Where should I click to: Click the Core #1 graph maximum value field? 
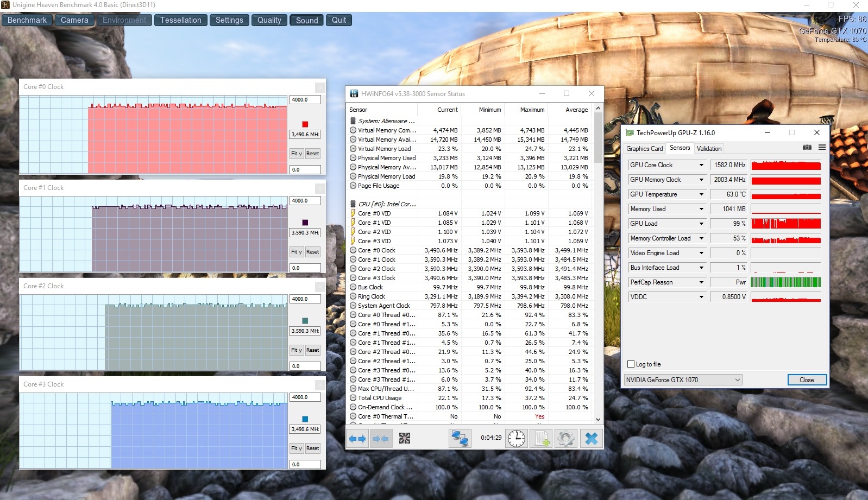pos(305,201)
